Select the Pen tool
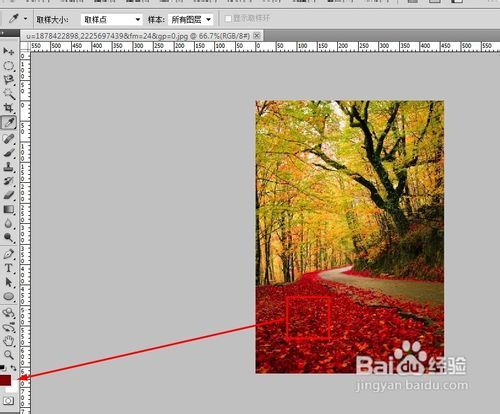Screen dimensions: 500x414 click(x=9, y=254)
